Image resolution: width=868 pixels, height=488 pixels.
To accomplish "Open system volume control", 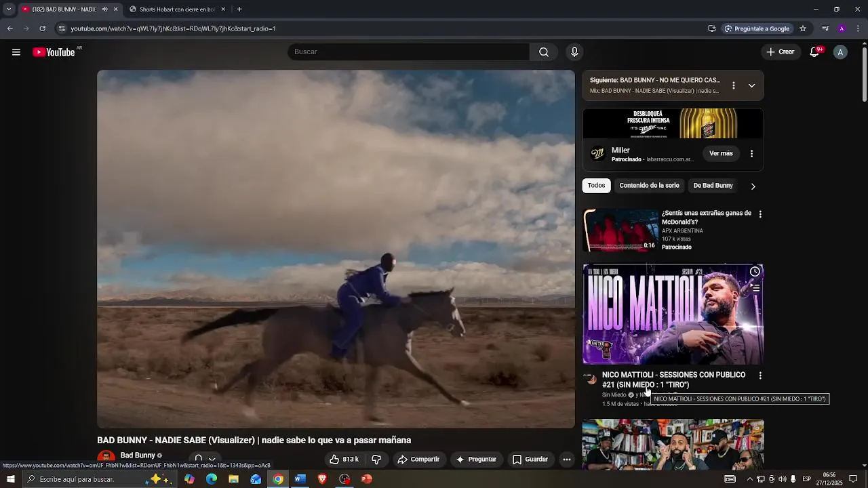I will 782,479.
